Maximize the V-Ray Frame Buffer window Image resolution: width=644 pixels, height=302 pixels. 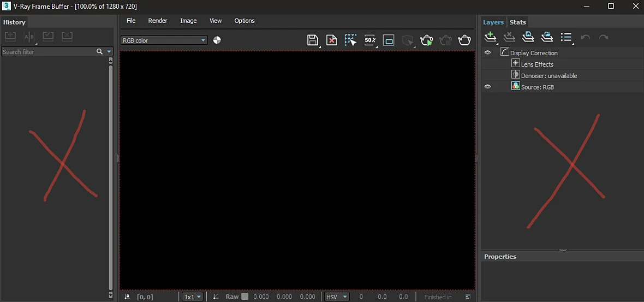click(x=611, y=6)
